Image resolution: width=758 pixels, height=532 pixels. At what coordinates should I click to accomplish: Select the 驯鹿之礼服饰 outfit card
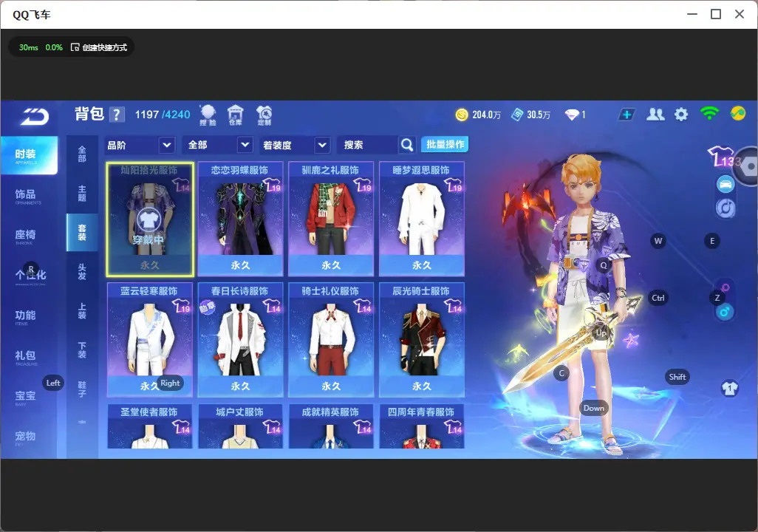[x=331, y=219]
